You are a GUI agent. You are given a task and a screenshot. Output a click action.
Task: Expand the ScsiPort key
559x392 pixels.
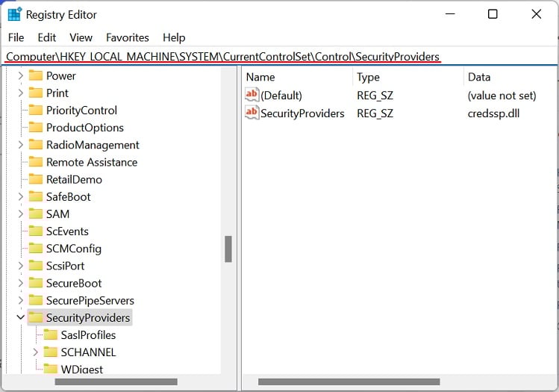click(x=20, y=266)
